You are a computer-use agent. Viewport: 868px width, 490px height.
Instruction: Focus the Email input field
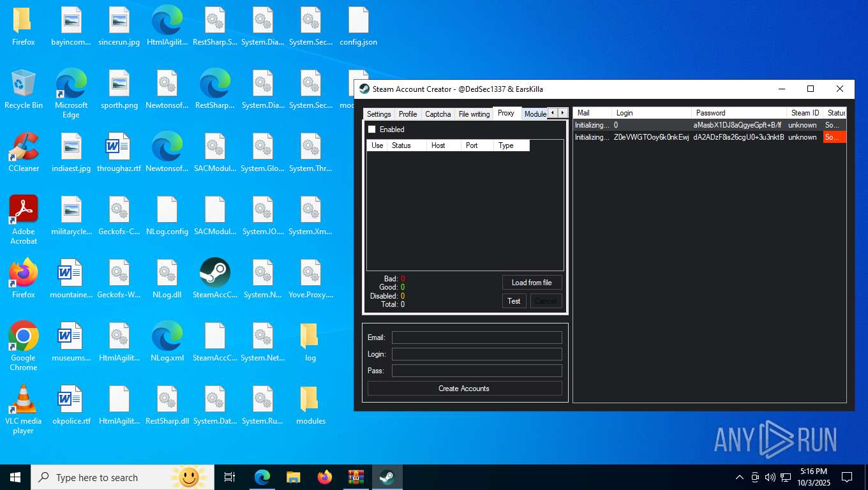click(477, 338)
